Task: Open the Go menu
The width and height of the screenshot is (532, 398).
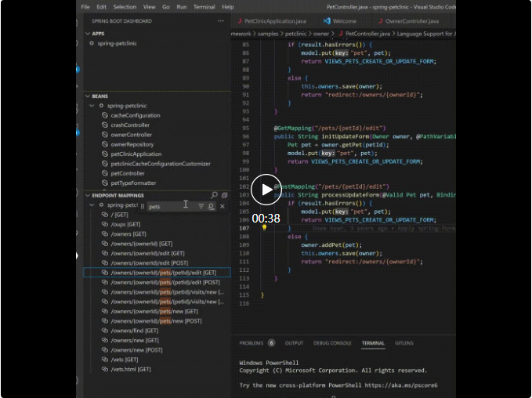Action: (x=166, y=7)
